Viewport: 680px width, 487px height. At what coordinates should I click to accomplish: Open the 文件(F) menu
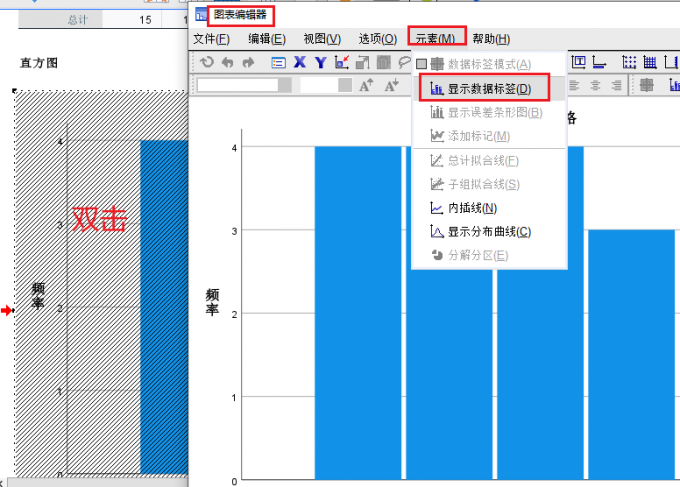211,39
